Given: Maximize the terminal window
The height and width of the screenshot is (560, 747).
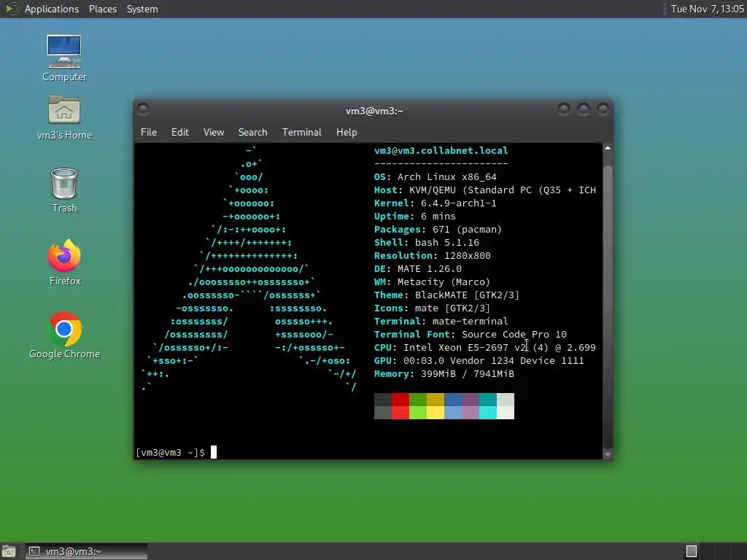Looking at the screenshot, I should point(584,110).
